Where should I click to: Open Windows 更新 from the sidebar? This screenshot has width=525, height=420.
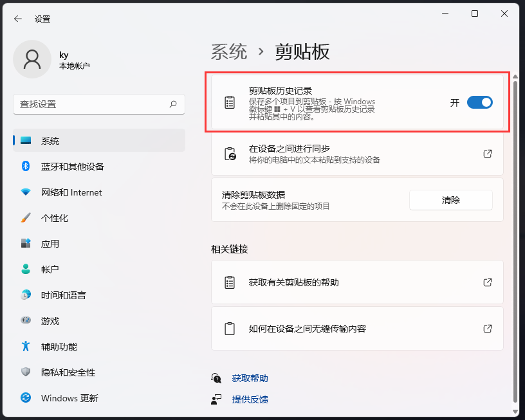click(25, 398)
